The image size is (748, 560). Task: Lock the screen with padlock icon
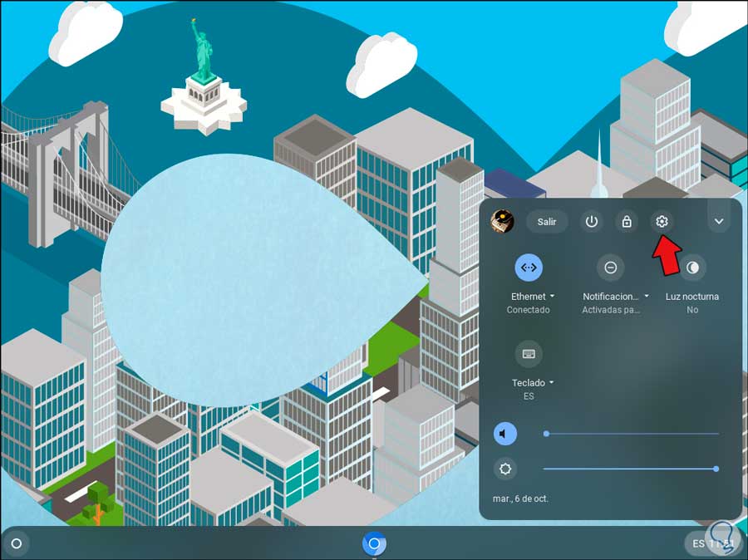coord(627,222)
